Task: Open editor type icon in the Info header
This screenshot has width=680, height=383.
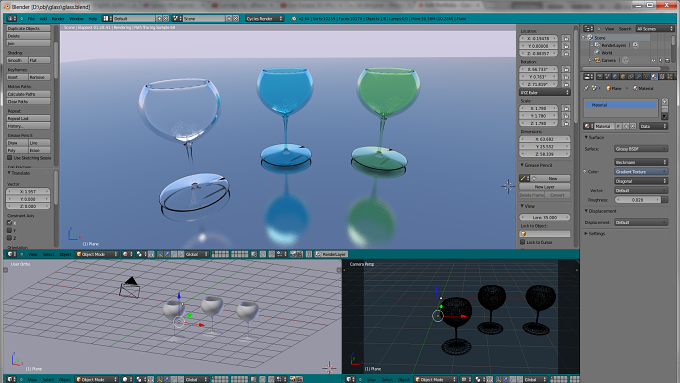Action: coord(12,19)
